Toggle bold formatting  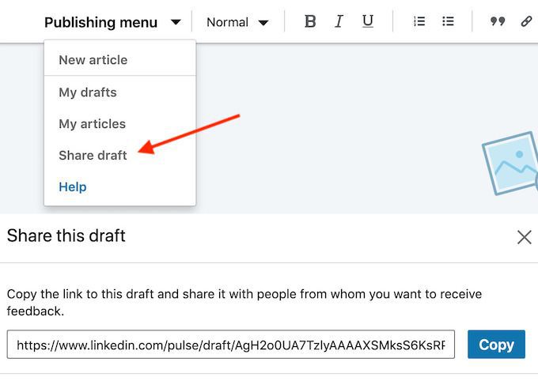[310, 22]
